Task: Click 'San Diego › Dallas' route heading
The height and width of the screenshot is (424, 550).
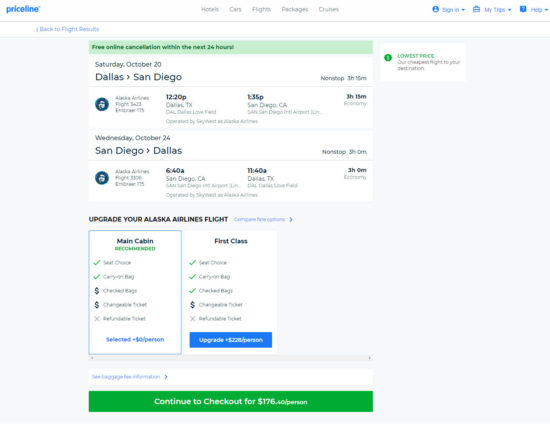Action: tap(139, 150)
